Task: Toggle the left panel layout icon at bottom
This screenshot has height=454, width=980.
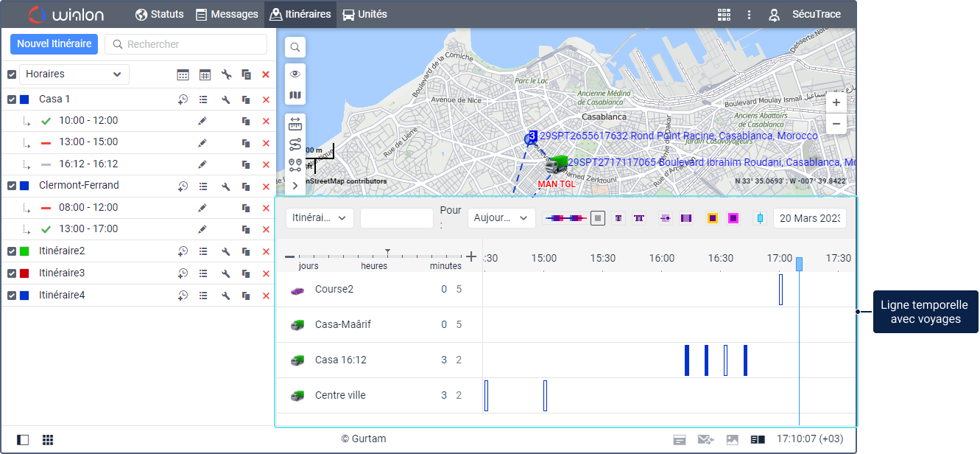Action: point(23,440)
